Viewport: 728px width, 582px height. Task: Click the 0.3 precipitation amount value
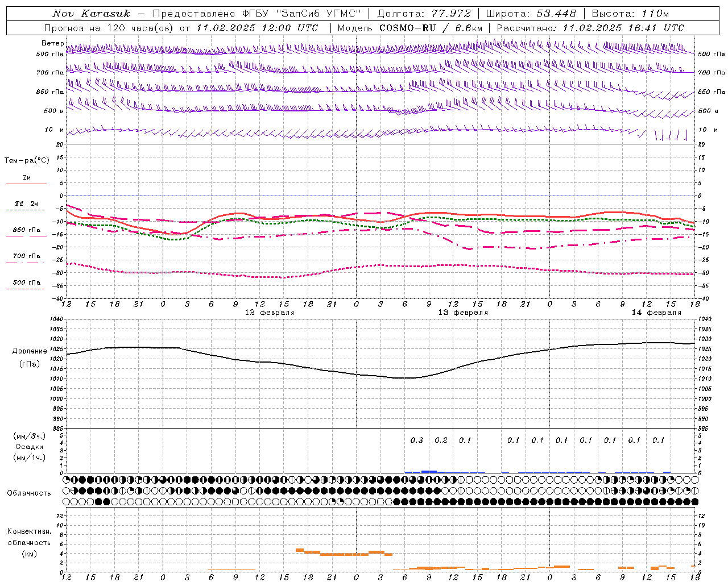point(417,440)
